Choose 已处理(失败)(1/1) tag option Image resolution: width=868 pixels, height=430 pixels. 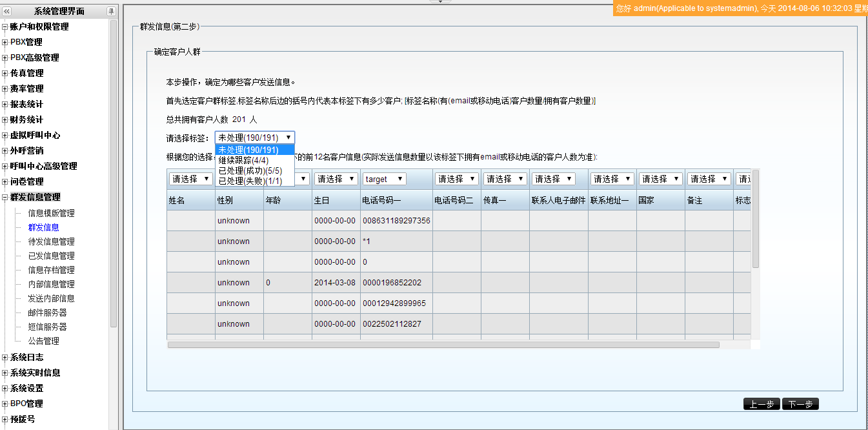tap(250, 181)
